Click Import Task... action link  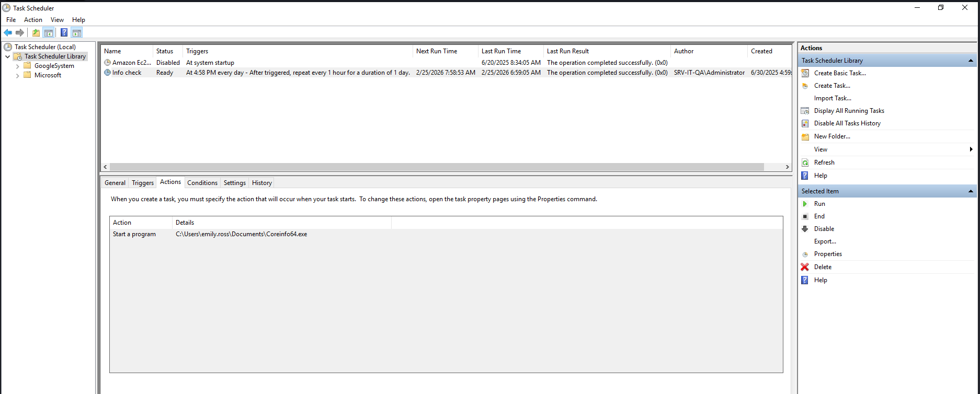point(833,98)
